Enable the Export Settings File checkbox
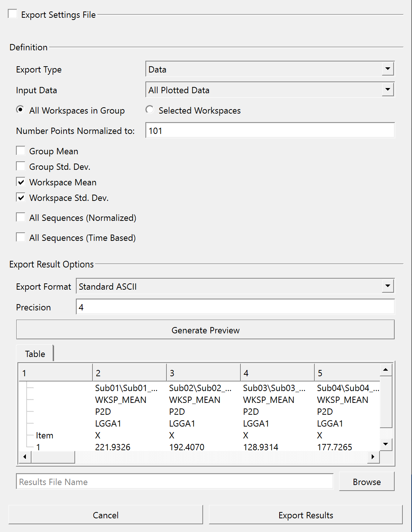Screen dimensions: 412x532 (13, 14)
